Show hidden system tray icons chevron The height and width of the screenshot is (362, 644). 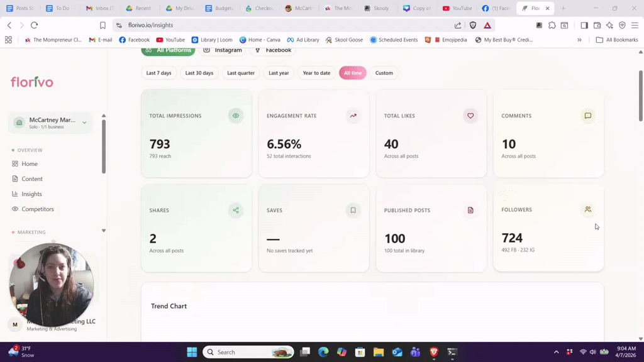click(x=556, y=352)
